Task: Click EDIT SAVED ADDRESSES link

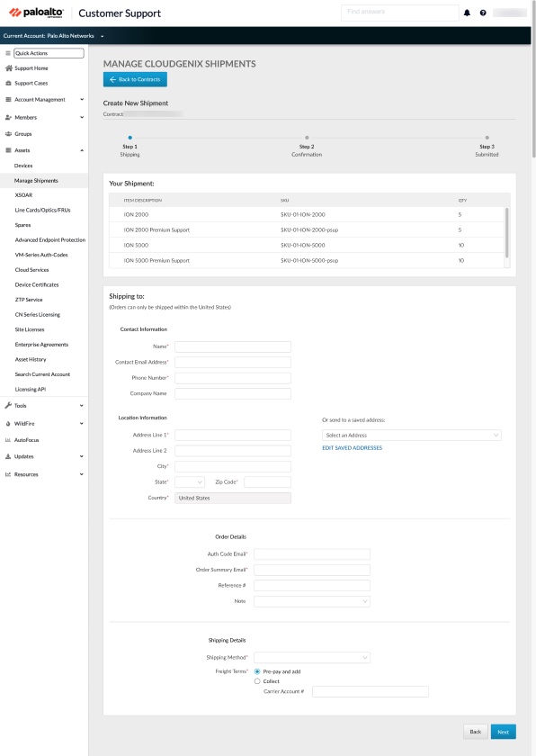Action: 352,448
